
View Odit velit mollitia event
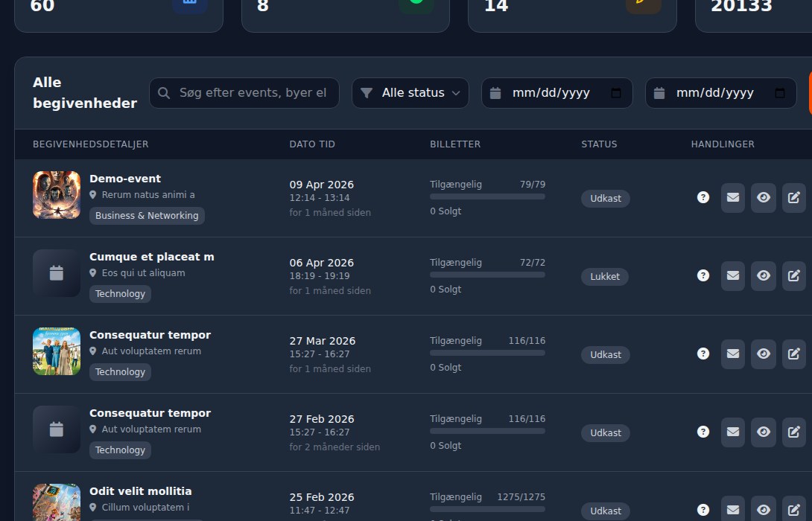[764, 508]
